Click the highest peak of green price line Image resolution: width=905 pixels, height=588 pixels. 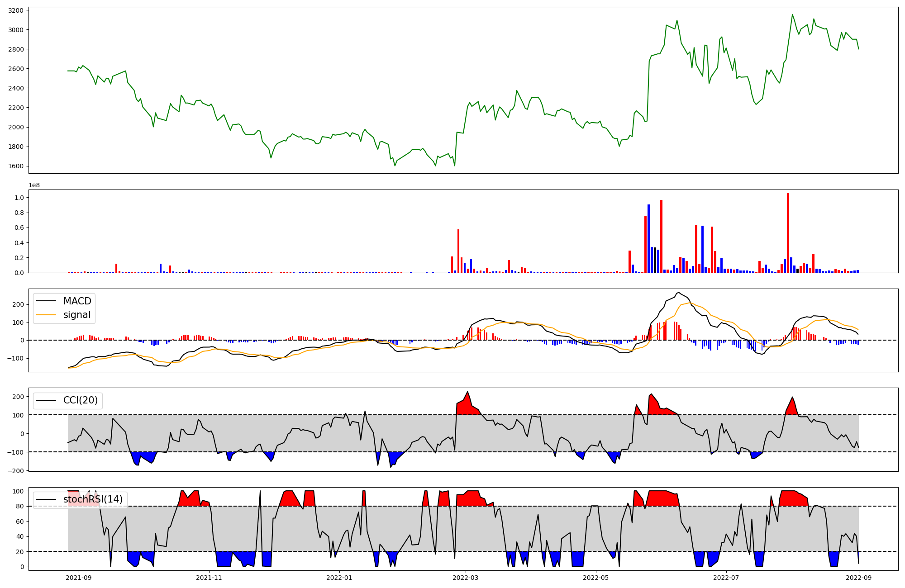792,14
